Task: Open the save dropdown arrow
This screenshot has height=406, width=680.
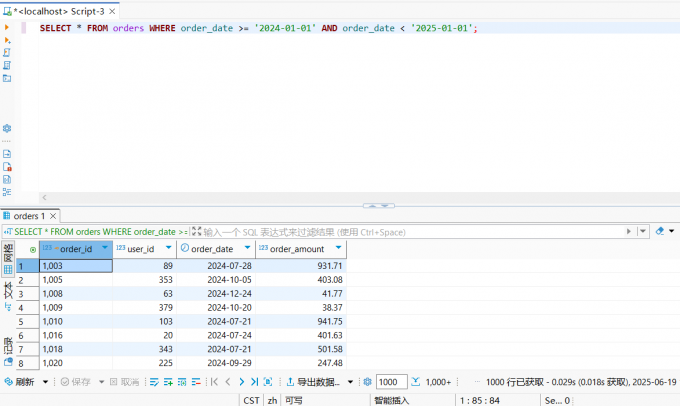Action: pyautogui.click(x=101, y=382)
